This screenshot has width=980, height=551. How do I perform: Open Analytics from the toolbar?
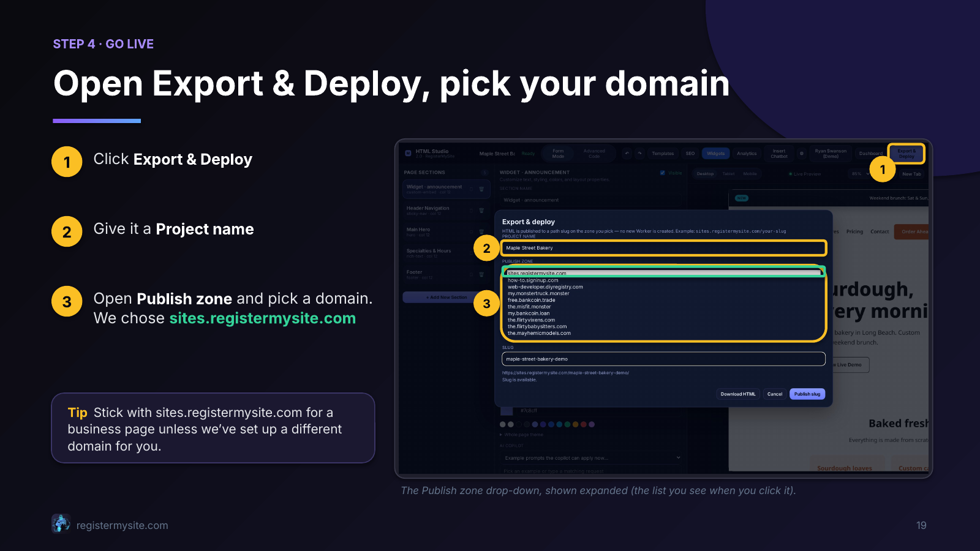[747, 154]
